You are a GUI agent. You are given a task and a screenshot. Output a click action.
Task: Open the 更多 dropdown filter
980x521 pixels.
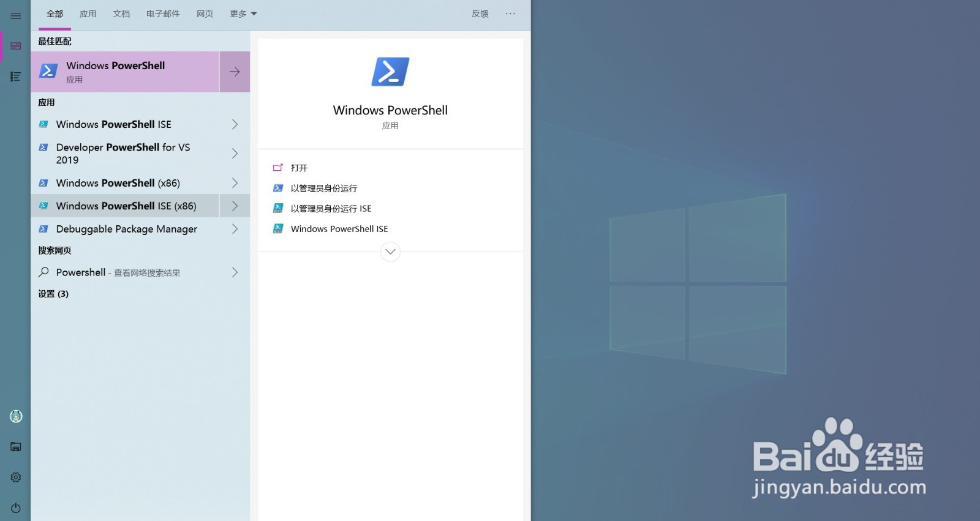[x=243, y=13]
